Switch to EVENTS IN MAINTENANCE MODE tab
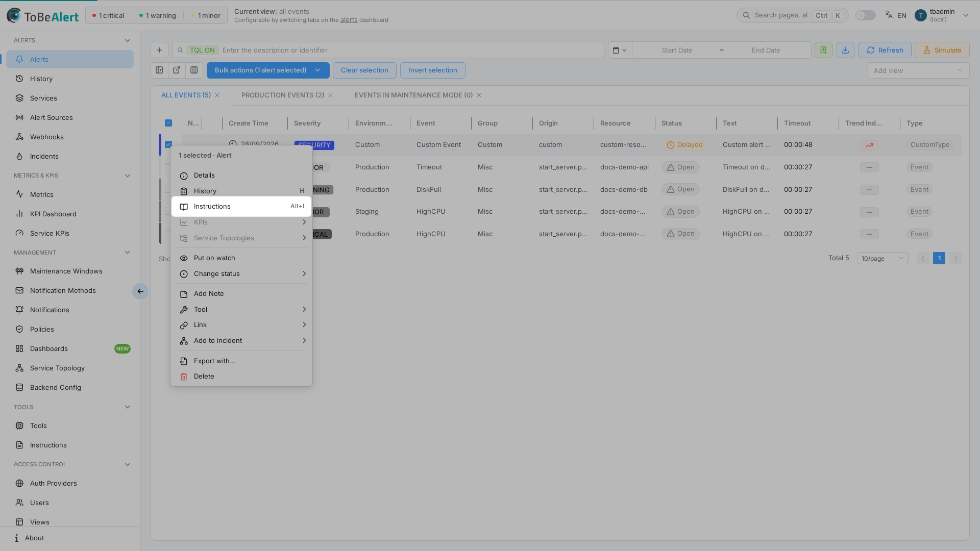 413,95
